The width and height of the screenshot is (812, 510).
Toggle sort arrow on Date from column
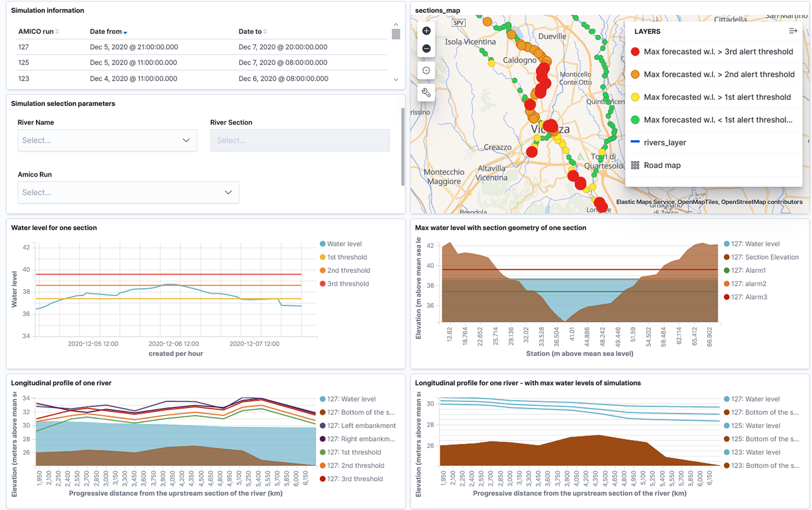(125, 32)
